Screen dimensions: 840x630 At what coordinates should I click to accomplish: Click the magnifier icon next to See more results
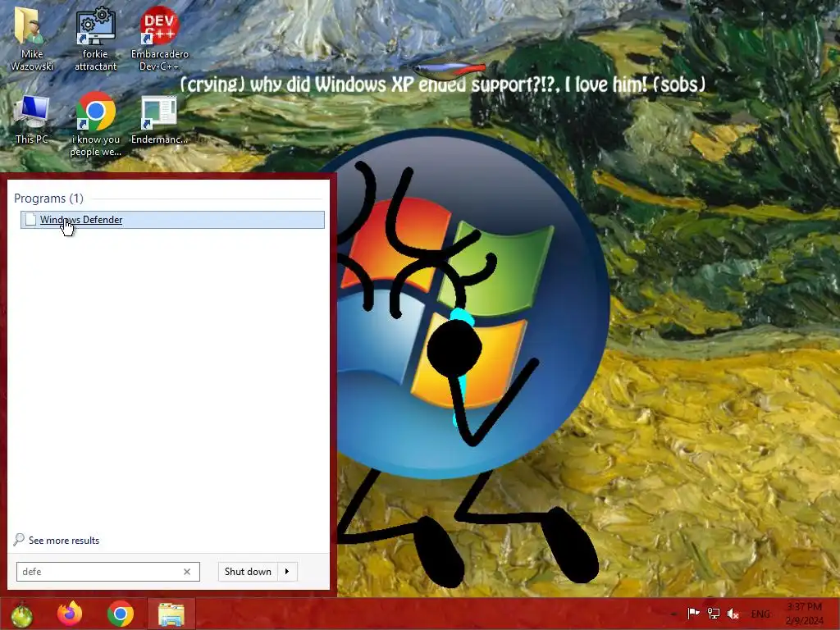tap(19, 540)
